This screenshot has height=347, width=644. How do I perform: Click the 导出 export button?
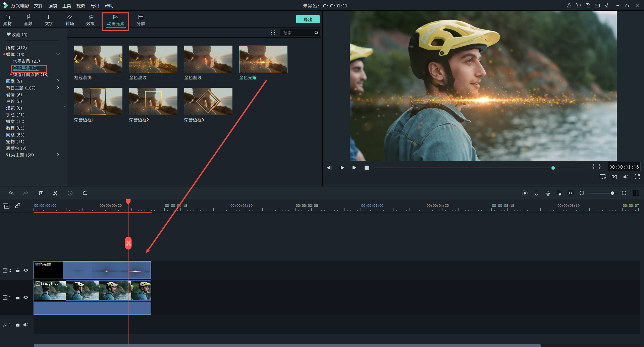tap(308, 19)
